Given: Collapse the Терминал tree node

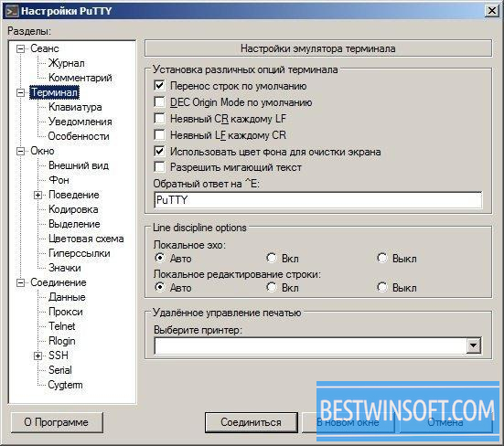Looking at the screenshot, I should pos(20,93).
